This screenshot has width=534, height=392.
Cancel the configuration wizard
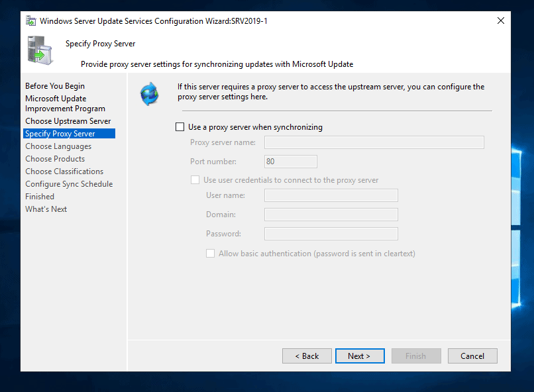tap(472, 356)
